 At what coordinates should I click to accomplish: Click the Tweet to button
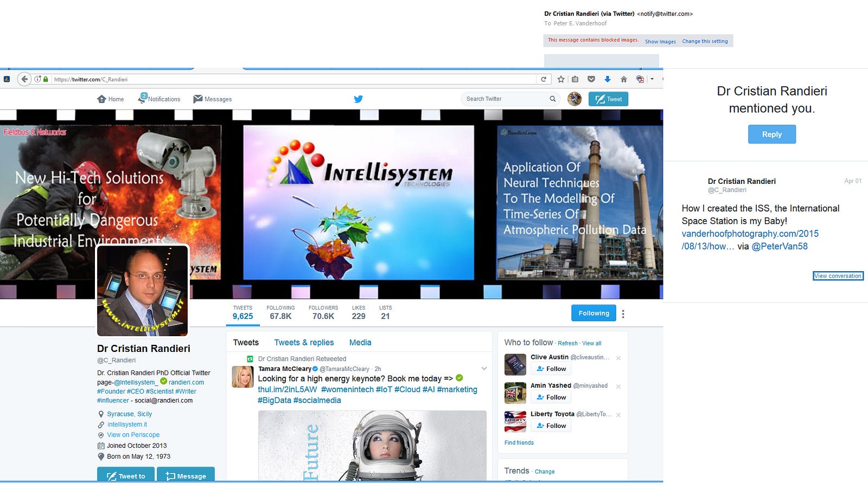click(x=126, y=475)
